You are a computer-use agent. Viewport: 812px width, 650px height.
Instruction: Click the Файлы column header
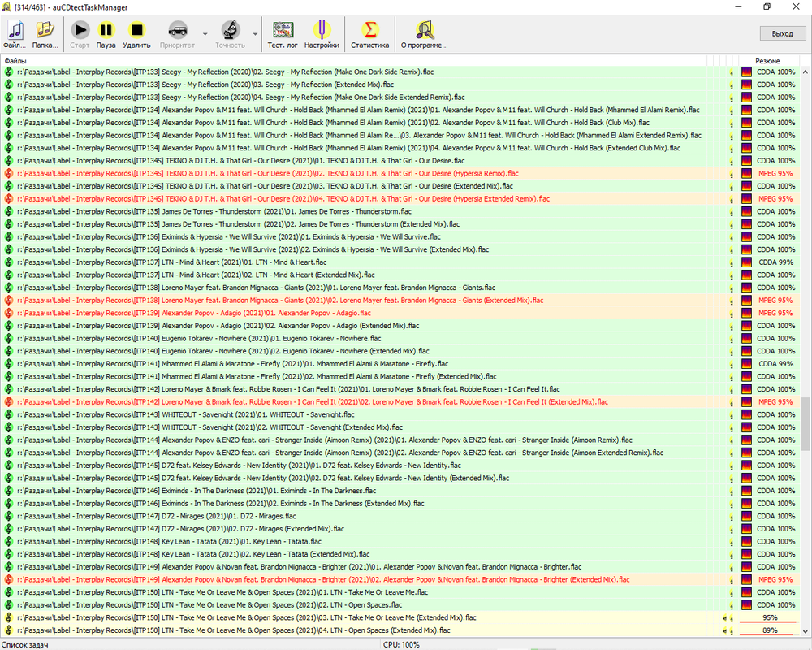click(x=15, y=61)
